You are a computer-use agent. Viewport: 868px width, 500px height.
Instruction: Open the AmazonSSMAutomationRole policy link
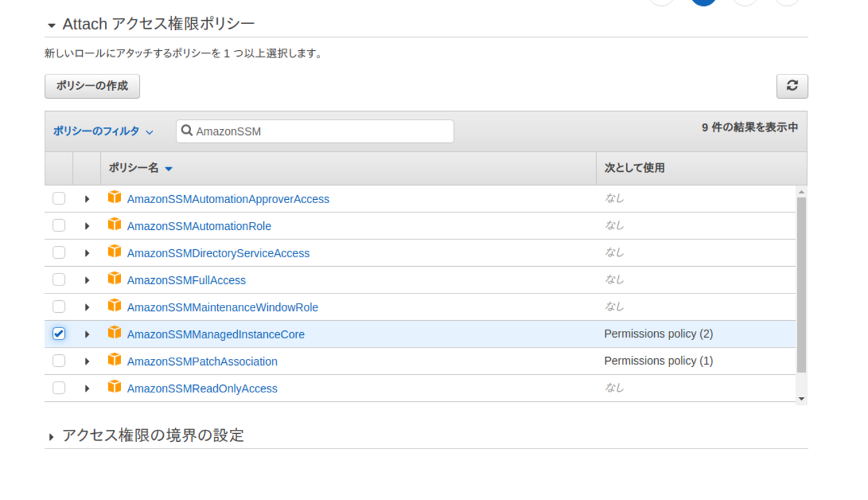[199, 226]
